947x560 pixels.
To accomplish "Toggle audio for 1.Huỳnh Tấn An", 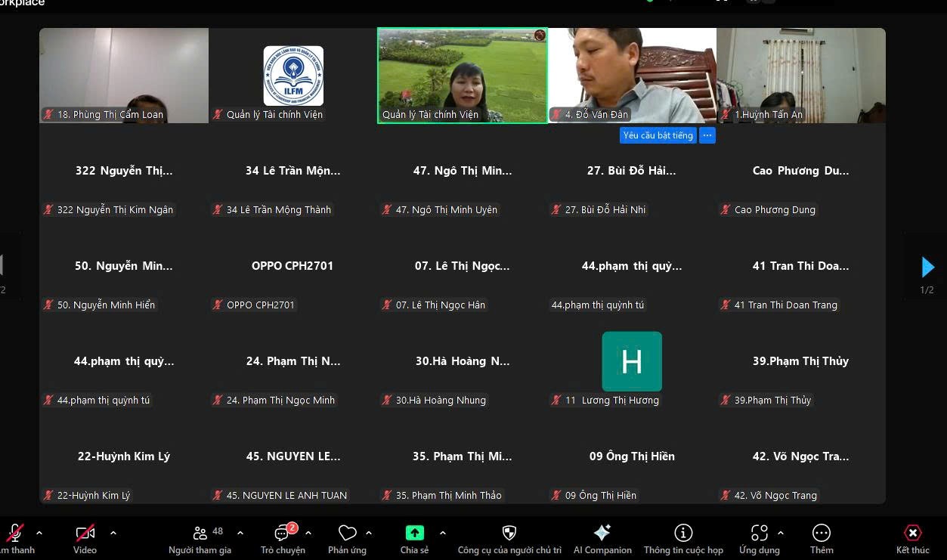I will click(726, 115).
